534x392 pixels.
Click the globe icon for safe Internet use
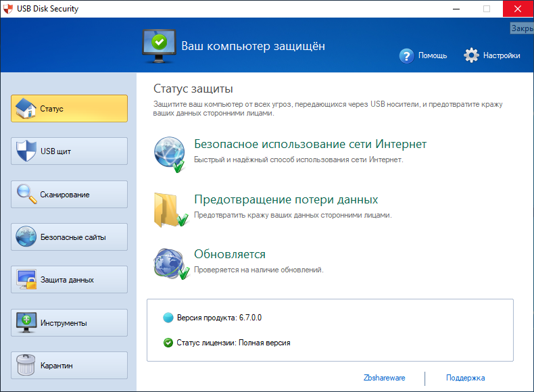point(170,155)
